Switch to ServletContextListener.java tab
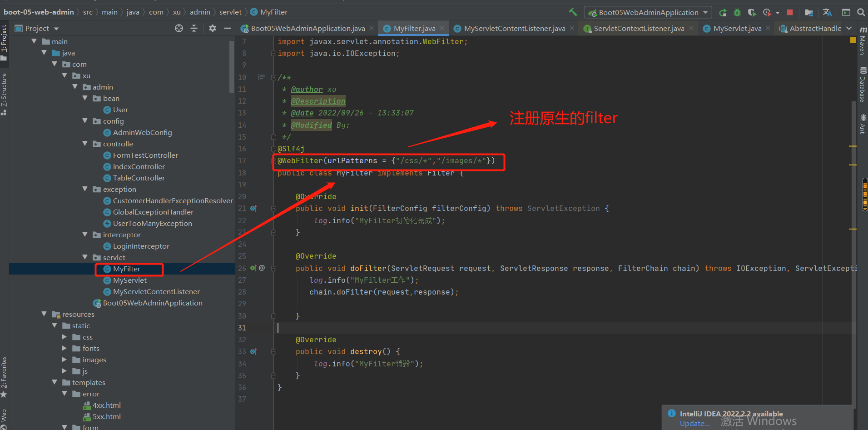Viewport: 868px width, 430px height. pos(639,28)
